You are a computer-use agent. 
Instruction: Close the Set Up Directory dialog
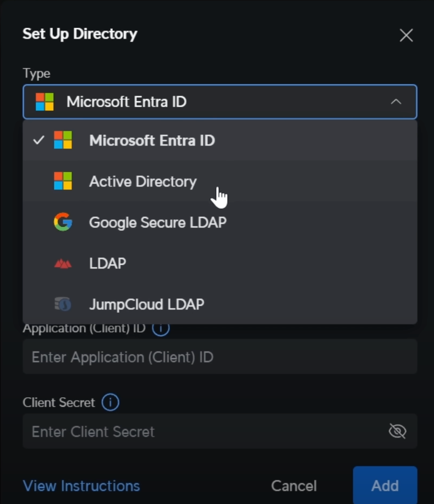406,36
